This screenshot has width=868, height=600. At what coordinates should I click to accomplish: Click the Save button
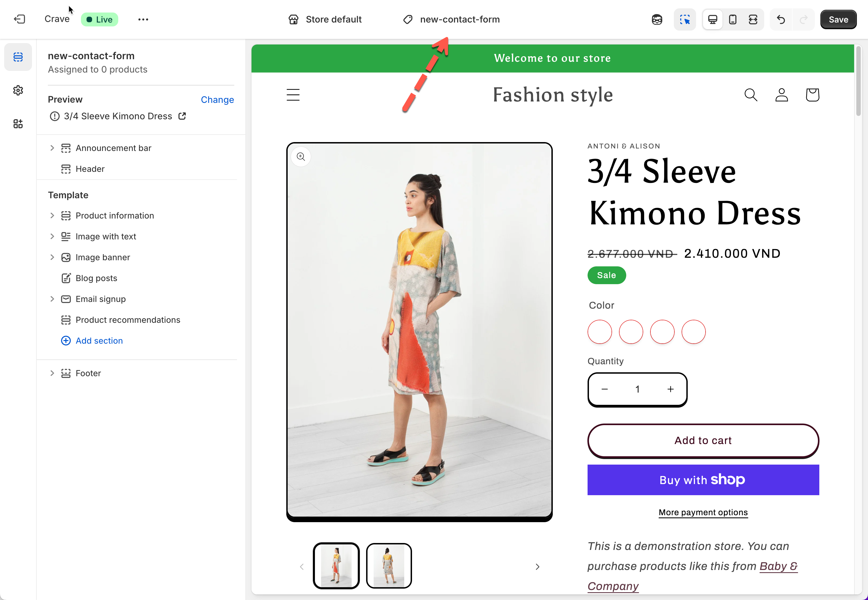click(x=838, y=19)
